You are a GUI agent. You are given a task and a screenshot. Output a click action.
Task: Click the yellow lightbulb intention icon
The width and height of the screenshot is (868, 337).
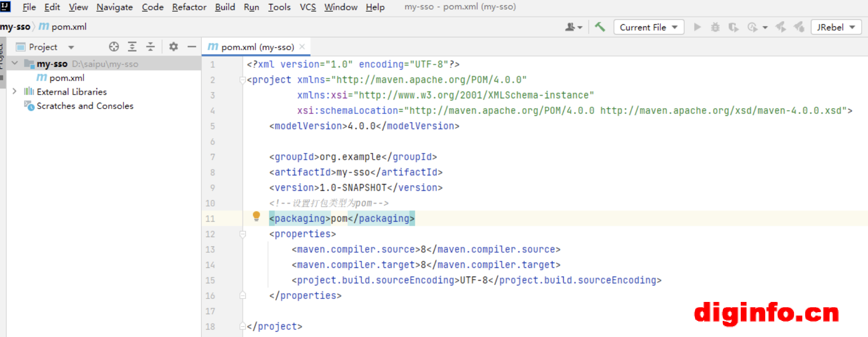(256, 217)
